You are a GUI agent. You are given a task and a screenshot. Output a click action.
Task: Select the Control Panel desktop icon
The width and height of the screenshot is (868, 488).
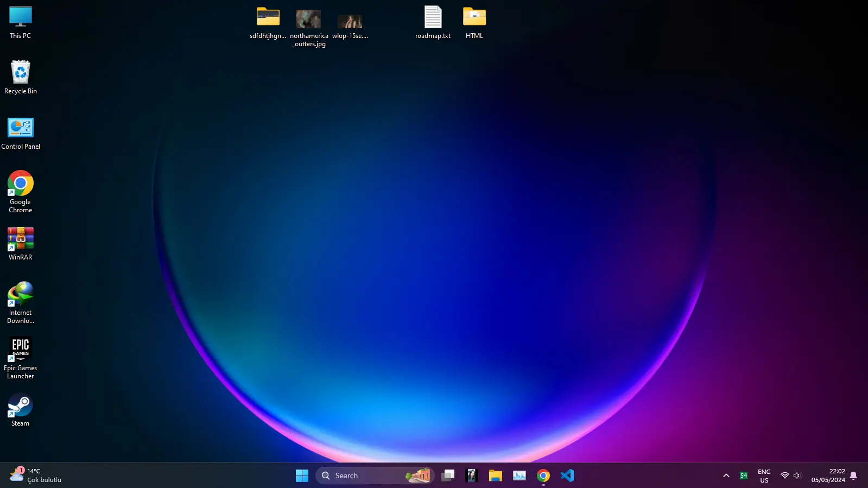pos(21,134)
